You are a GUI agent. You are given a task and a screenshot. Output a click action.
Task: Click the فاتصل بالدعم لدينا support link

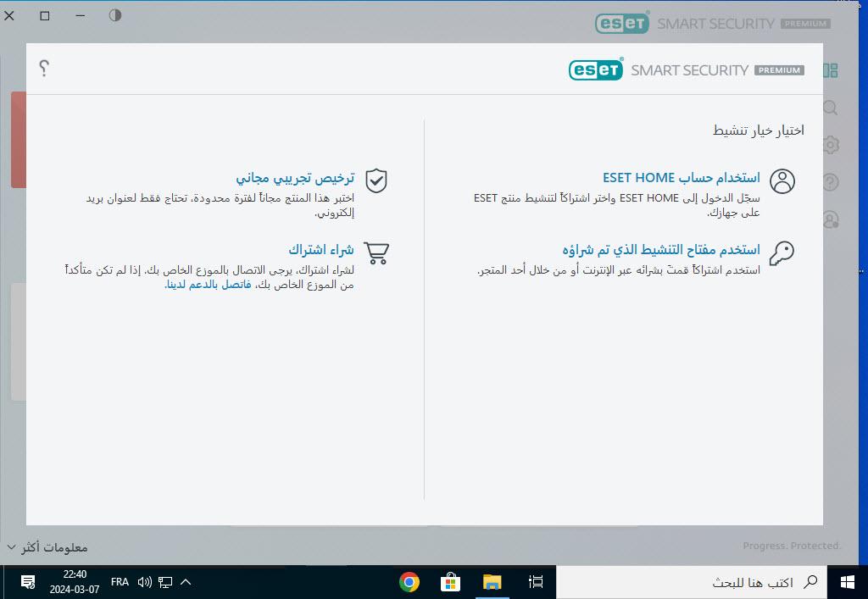click(209, 285)
